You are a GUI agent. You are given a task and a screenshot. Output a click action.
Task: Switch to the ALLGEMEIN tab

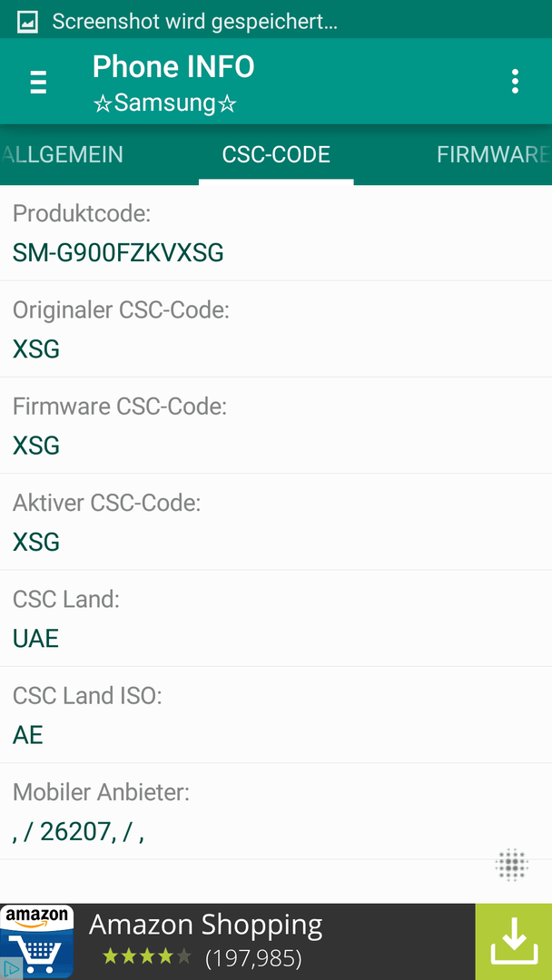coord(61,154)
